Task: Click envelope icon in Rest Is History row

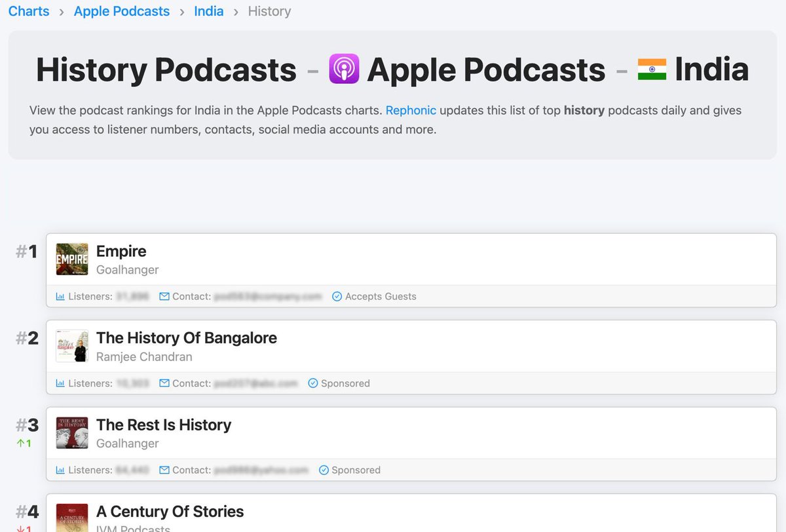Action: (164, 470)
